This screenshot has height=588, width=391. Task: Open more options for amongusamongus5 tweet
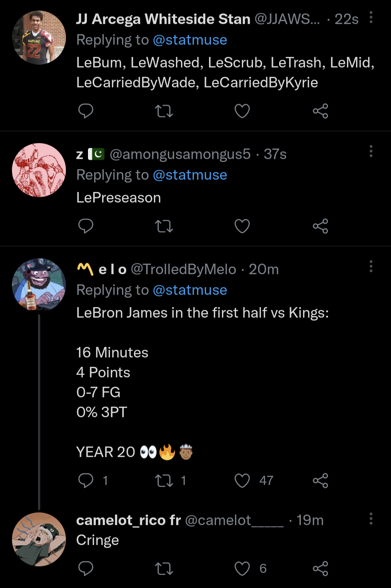(371, 151)
